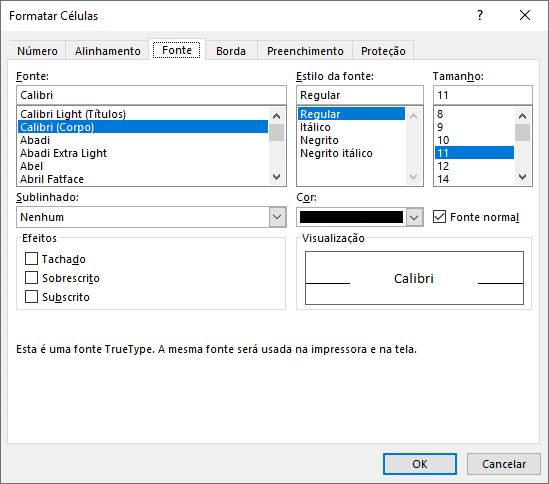Choose Abril Fatface in font list
Viewport: 549px width, 484px height.
pyautogui.click(x=52, y=179)
